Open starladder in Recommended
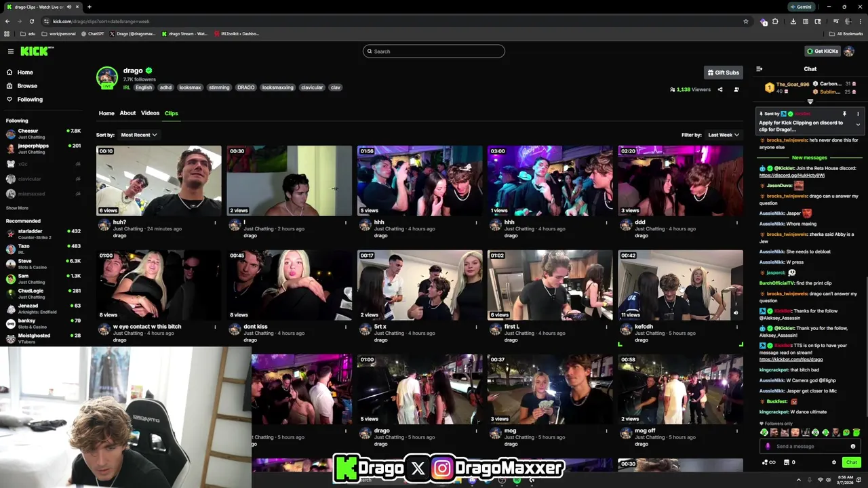The width and height of the screenshot is (868, 488). (x=43, y=235)
